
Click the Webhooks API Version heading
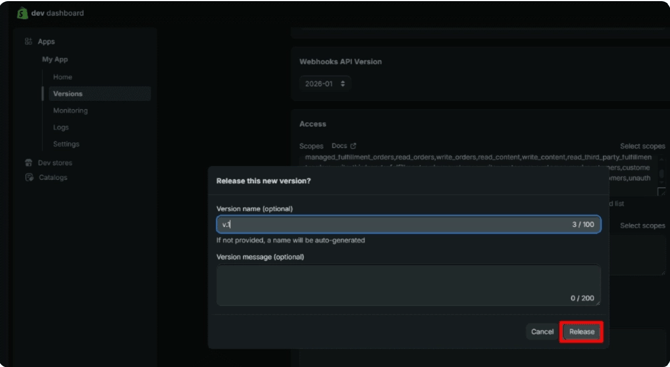(x=341, y=62)
